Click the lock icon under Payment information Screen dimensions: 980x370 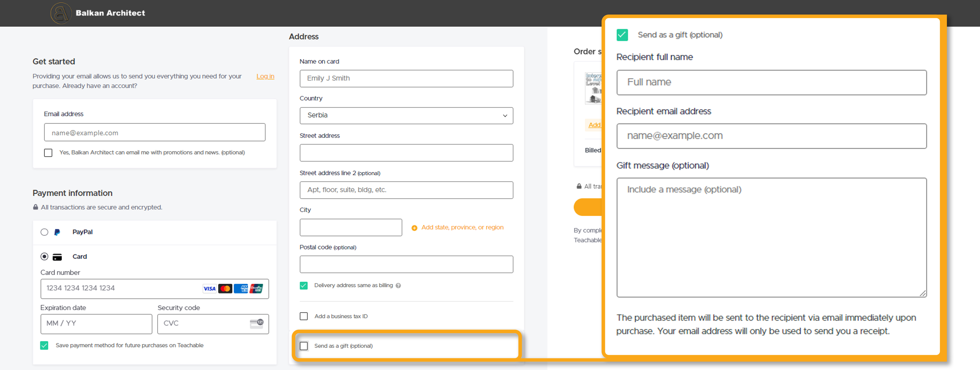[x=35, y=207]
